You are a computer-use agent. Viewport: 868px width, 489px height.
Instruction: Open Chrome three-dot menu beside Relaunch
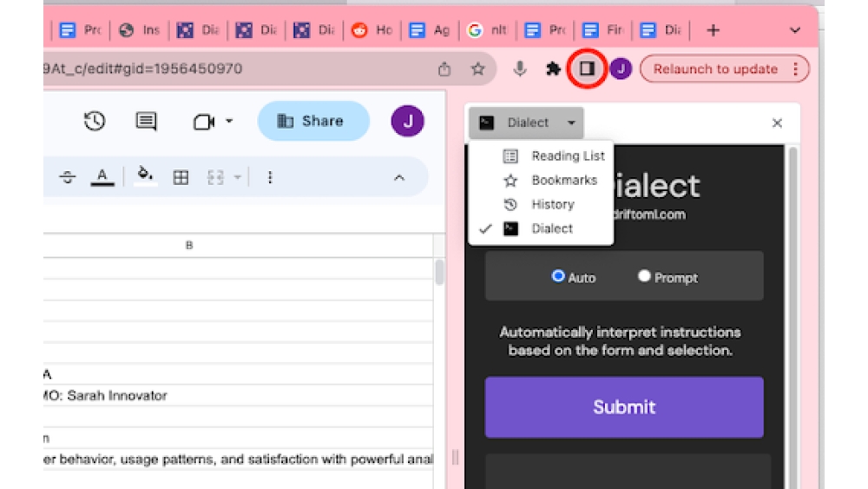pyautogui.click(x=795, y=69)
